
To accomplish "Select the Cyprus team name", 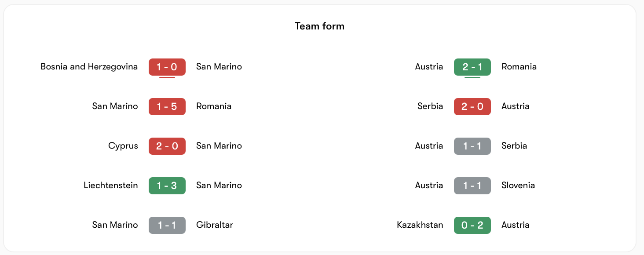I will (x=123, y=146).
